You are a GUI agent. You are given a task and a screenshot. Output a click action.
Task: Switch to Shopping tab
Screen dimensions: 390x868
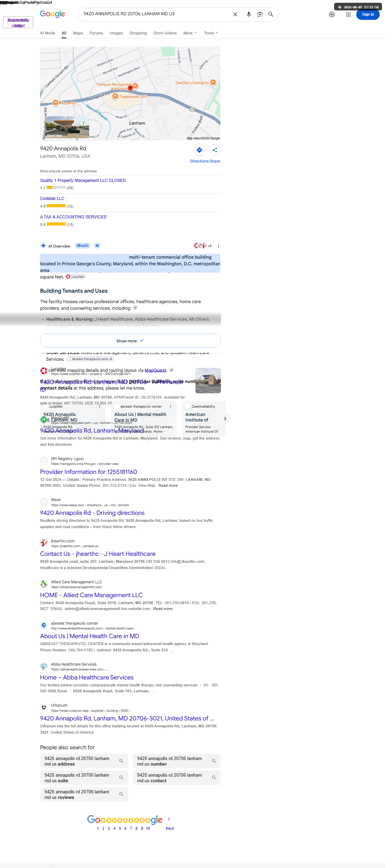(138, 33)
